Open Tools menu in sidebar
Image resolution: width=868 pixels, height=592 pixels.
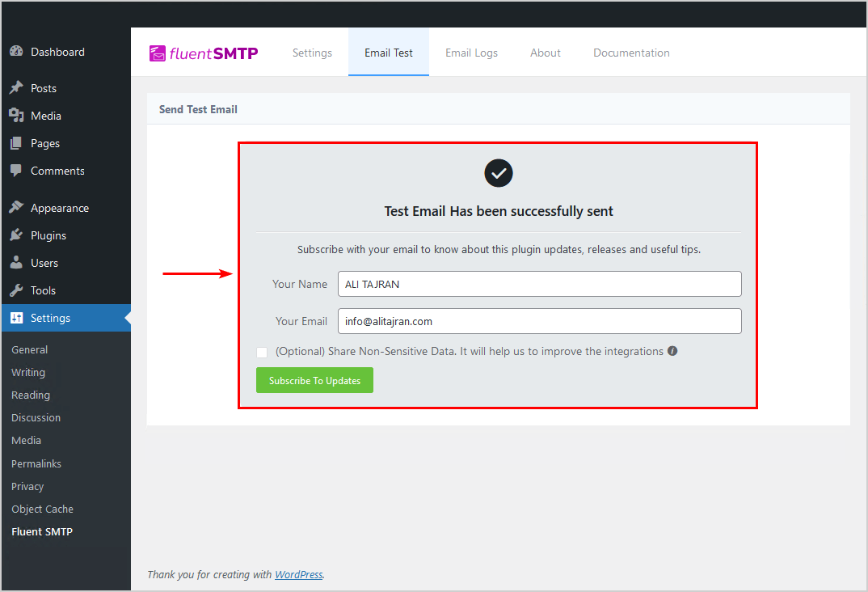click(x=43, y=290)
